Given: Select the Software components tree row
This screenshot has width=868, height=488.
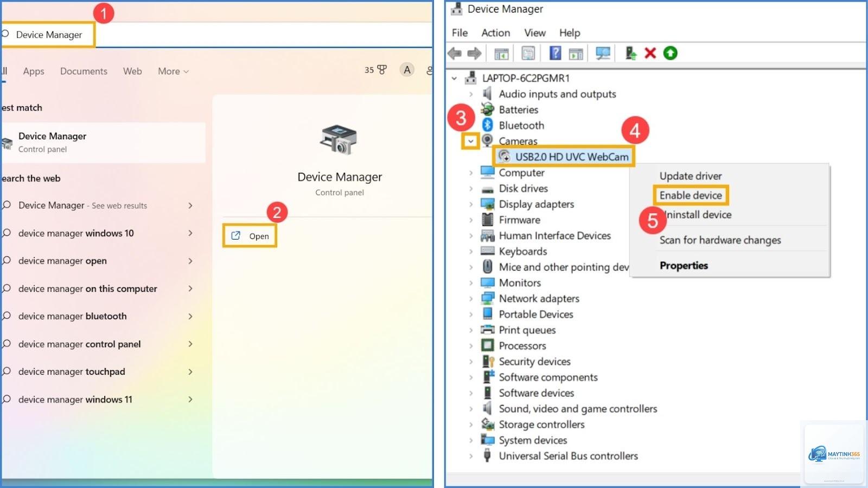Looking at the screenshot, I should 548,377.
